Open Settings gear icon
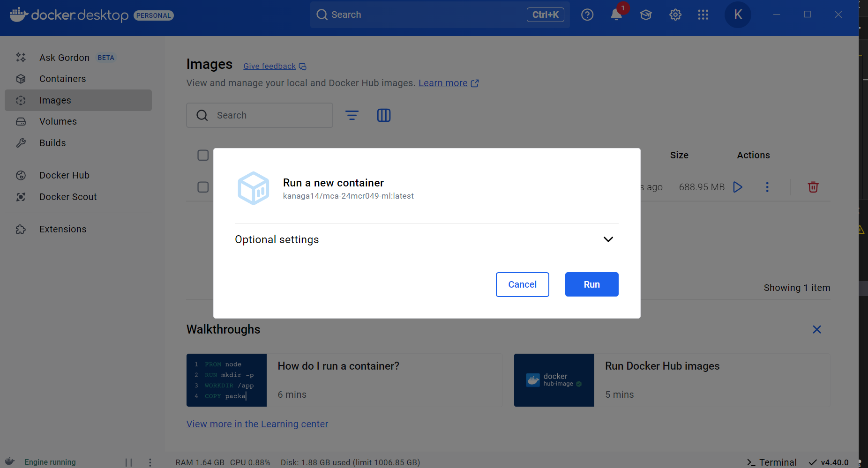The image size is (868, 468). [675, 15]
